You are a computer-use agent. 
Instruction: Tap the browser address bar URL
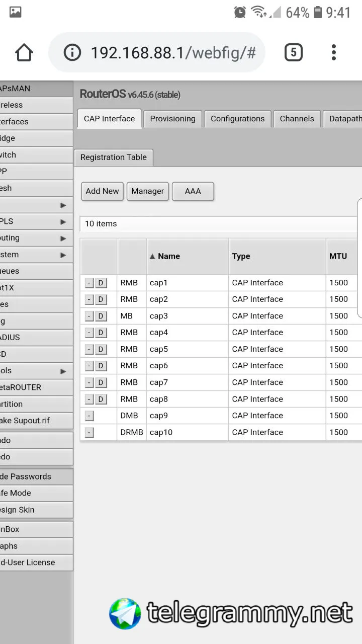[173, 52]
